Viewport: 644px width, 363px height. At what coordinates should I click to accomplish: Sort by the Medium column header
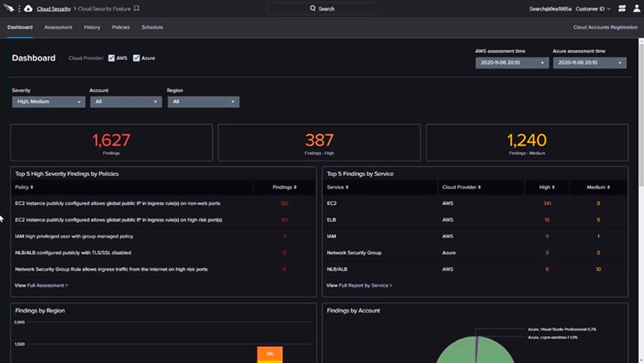click(x=598, y=187)
